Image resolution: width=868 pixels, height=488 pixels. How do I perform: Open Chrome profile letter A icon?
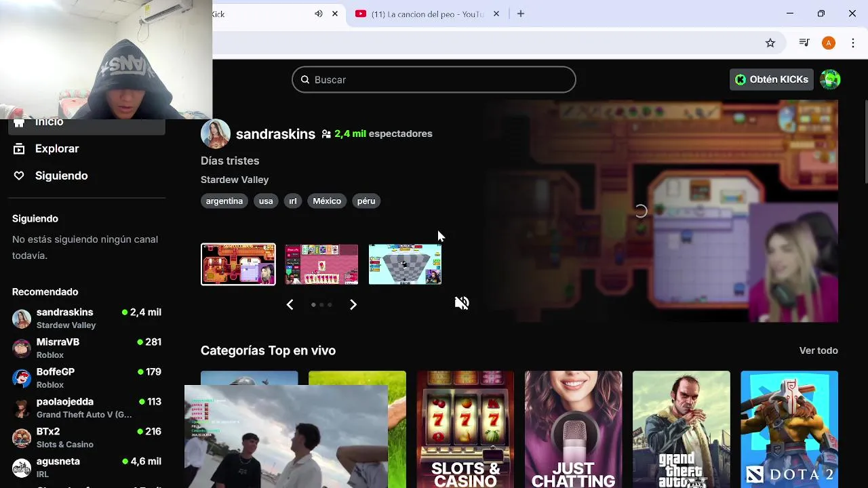829,43
